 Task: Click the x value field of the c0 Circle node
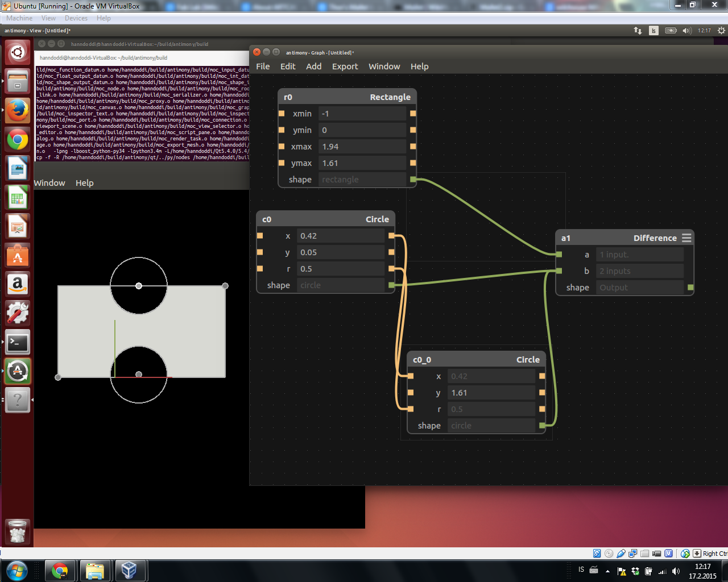coord(341,236)
